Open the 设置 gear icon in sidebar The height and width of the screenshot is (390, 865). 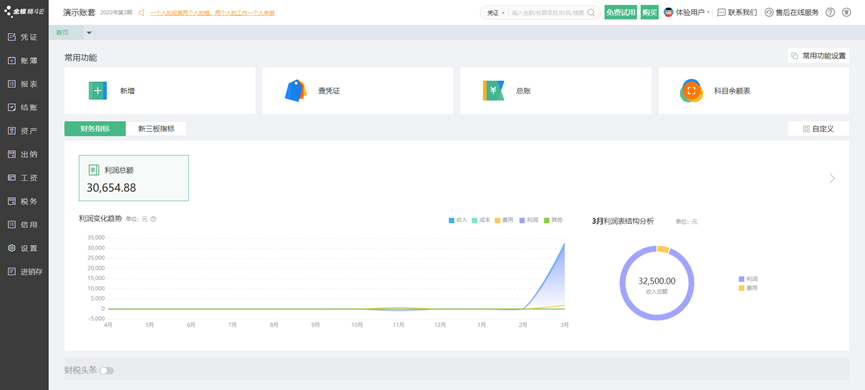click(12, 248)
